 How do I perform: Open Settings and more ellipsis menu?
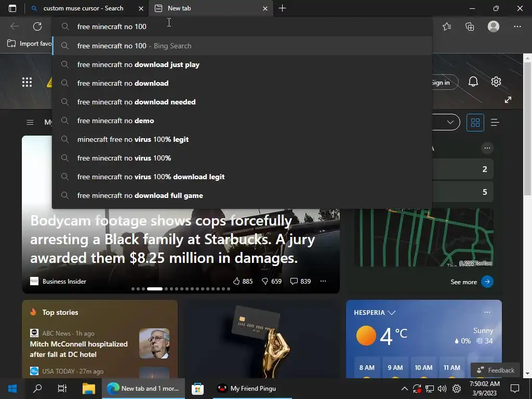tap(517, 26)
